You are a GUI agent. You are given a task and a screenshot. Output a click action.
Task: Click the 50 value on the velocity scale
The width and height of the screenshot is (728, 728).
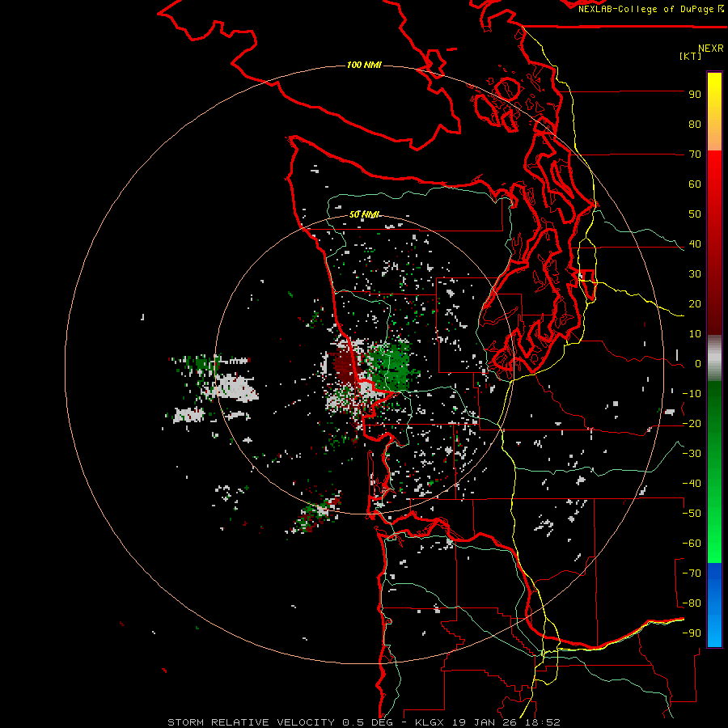pos(695,214)
